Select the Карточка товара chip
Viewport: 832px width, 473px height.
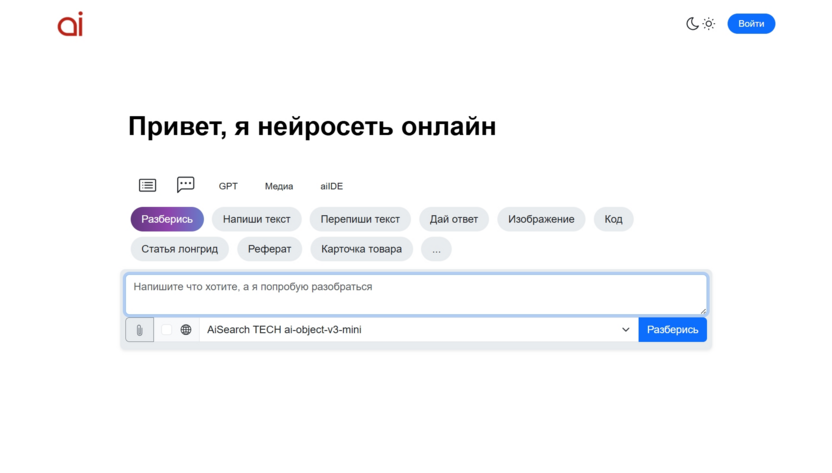pos(361,249)
